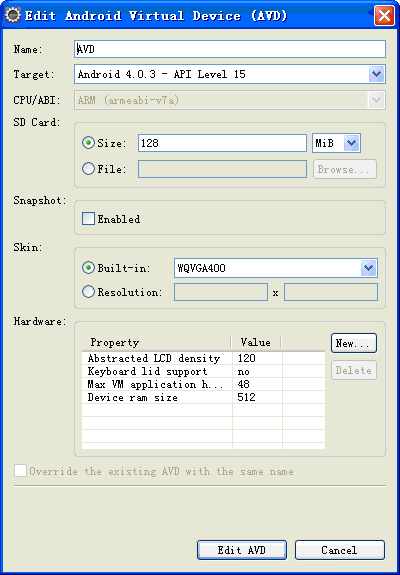400x575 pixels.
Task: Click the SD Card file path field
Action: (x=222, y=169)
